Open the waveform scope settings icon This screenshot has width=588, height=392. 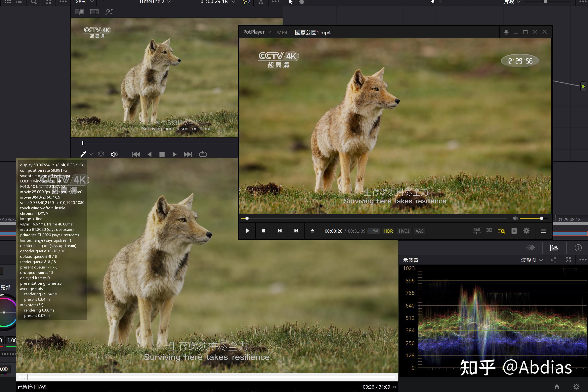point(553,260)
